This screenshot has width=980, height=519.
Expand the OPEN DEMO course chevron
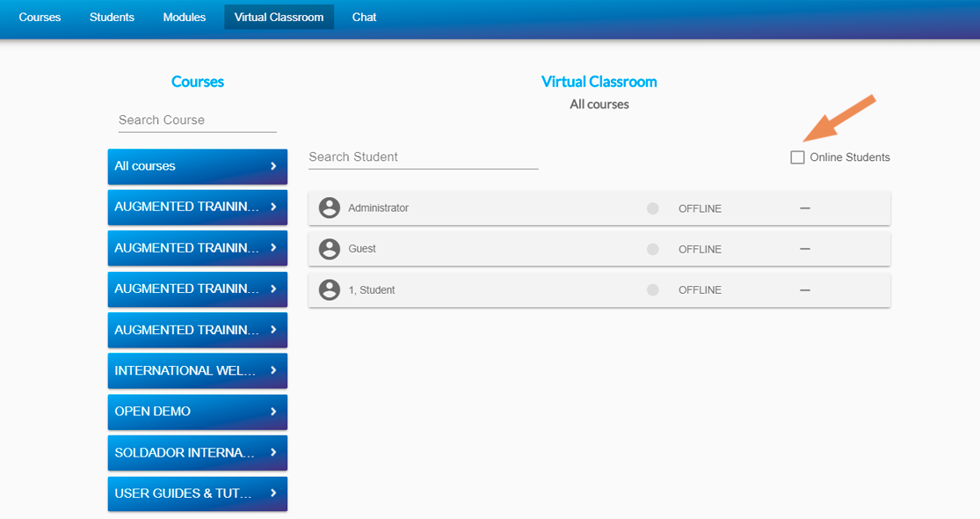pyautogui.click(x=273, y=412)
